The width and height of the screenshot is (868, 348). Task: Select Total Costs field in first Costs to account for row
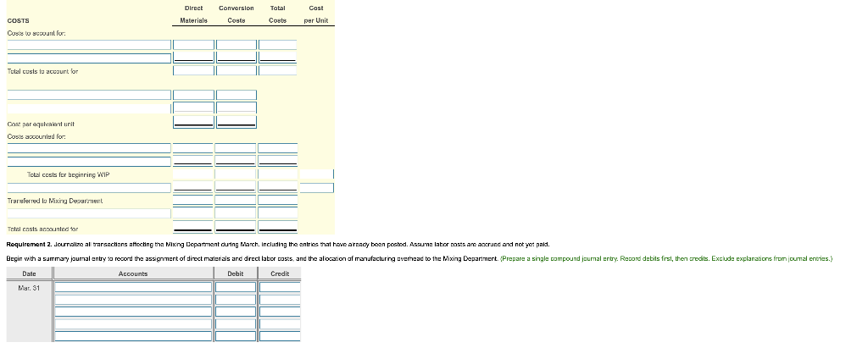(x=278, y=45)
